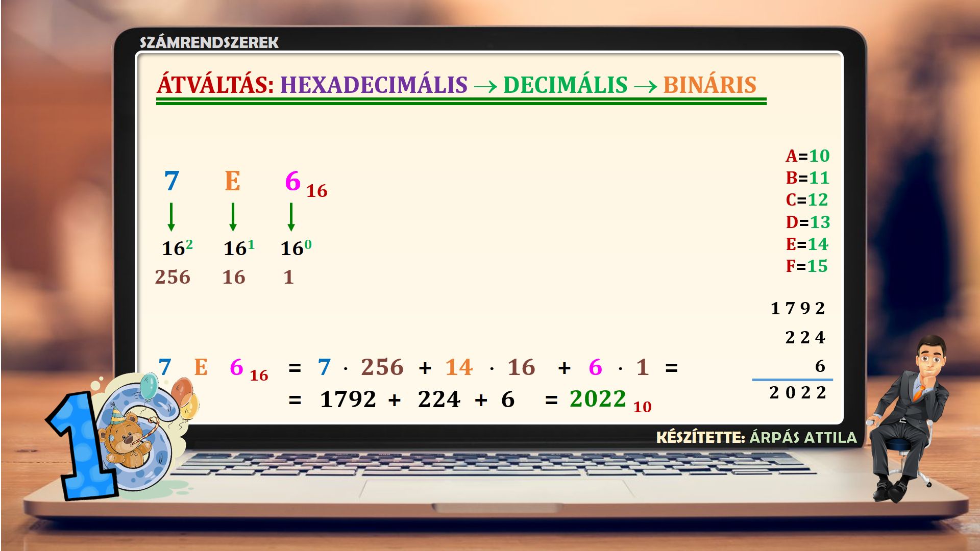
Task: Click the arrow between DECIMÁLIS and BINÁRIS
Action: point(645,87)
